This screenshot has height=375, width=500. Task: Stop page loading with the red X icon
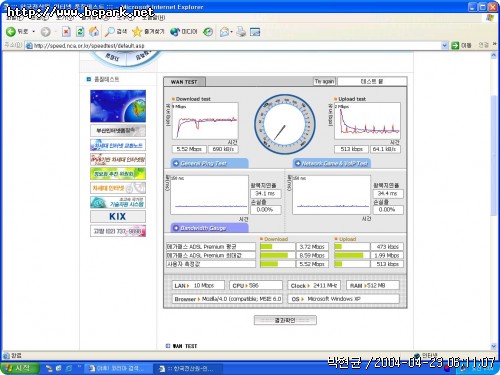pos(66,32)
